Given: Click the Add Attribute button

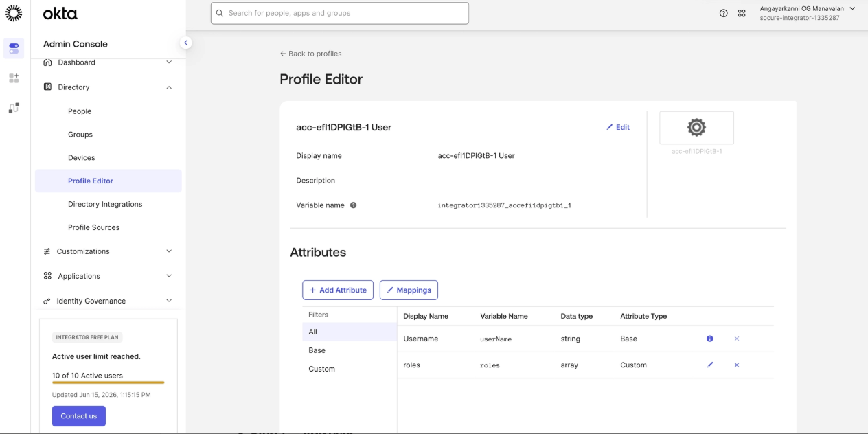Looking at the screenshot, I should tap(338, 290).
